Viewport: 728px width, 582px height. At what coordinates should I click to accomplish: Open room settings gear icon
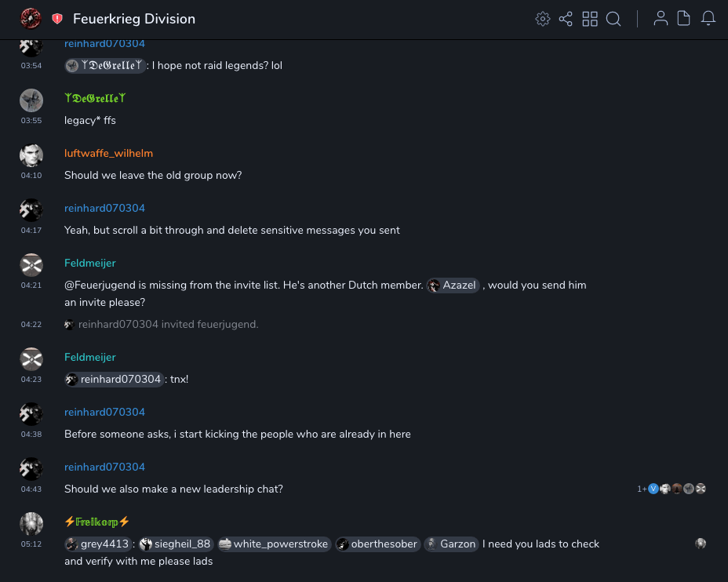click(x=542, y=19)
